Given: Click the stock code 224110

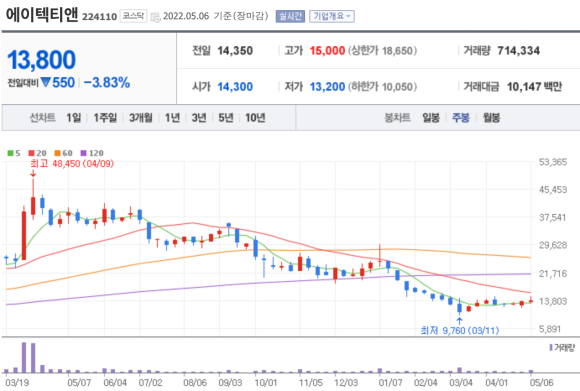Looking at the screenshot, I should click(99, 17).
